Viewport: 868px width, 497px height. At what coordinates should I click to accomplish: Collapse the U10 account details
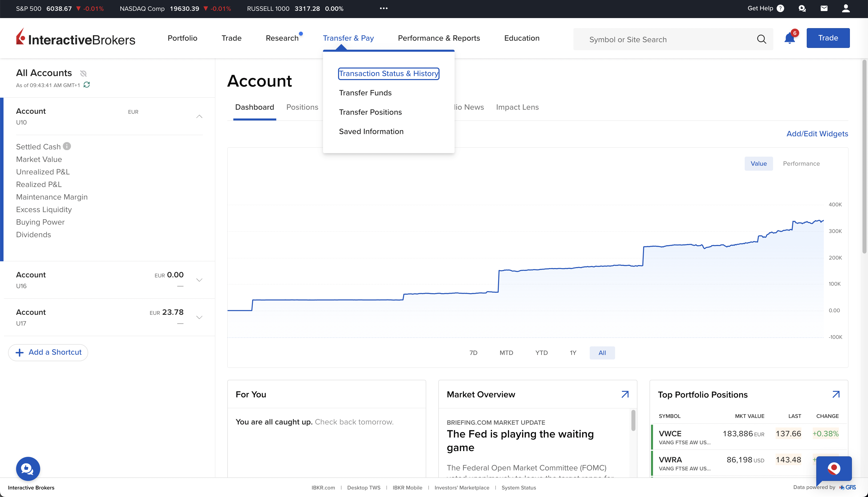[x=199, y=117]
